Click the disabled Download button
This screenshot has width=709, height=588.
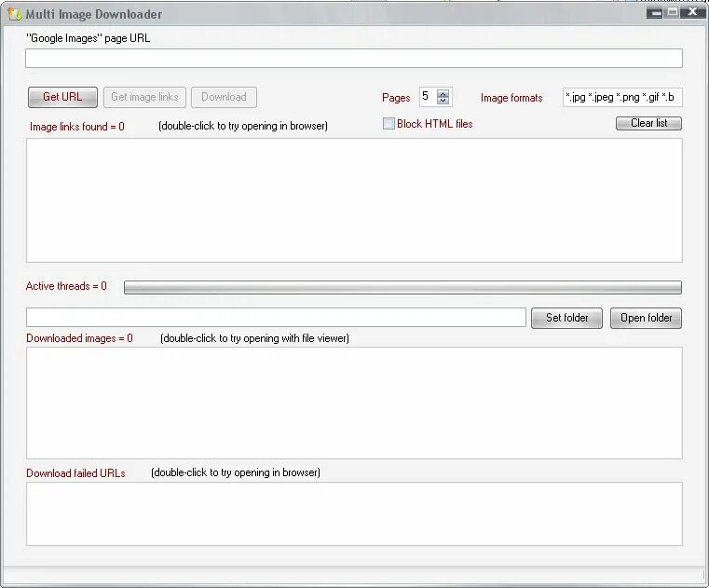click(x=224, y=97)
